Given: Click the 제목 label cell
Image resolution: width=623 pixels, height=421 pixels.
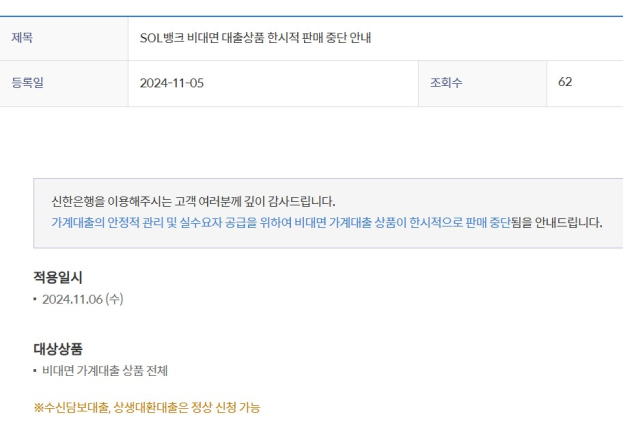Looking at the screenshot, I should coord(64,39).
